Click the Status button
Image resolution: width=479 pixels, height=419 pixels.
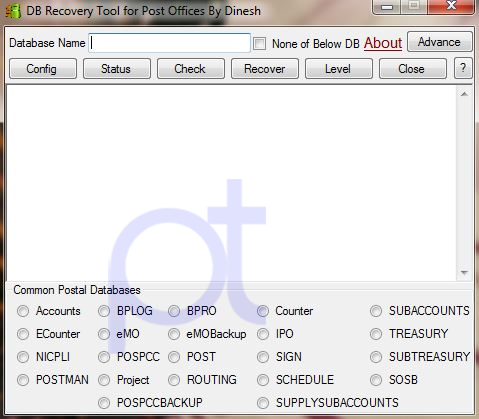pyautogui.click(x=117, y=69)
